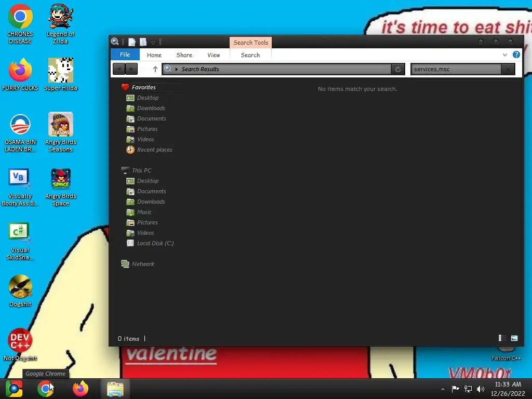Open Recent places in Favorites

coord(149,150)
